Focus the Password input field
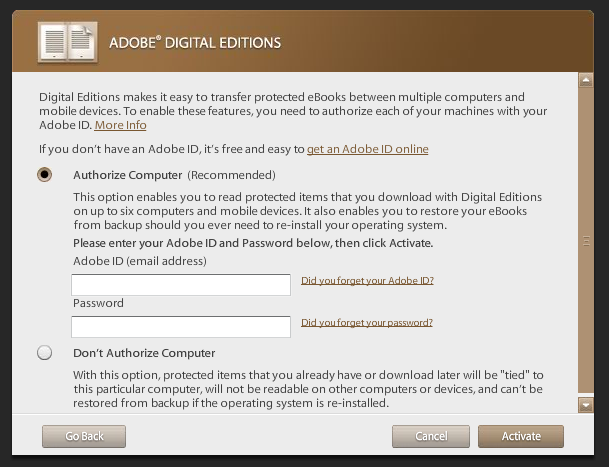This screenshot has width=609, height=467. 181,327
